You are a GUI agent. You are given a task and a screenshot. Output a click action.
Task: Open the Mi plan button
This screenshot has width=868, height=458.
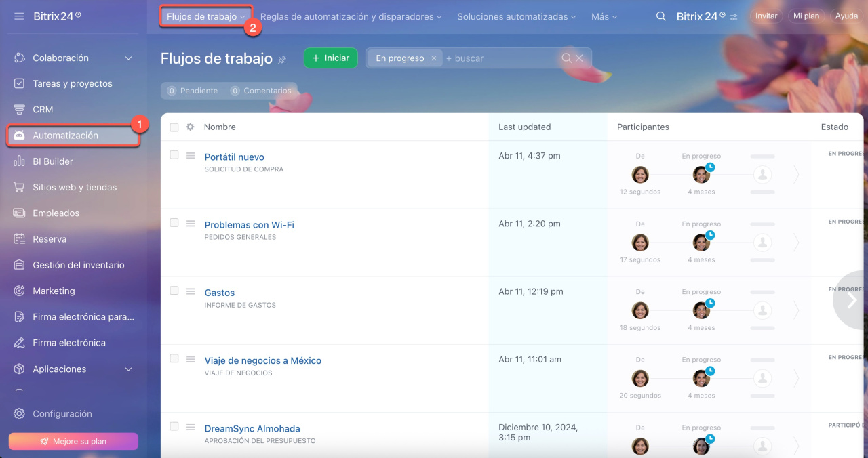pos(807,16)
